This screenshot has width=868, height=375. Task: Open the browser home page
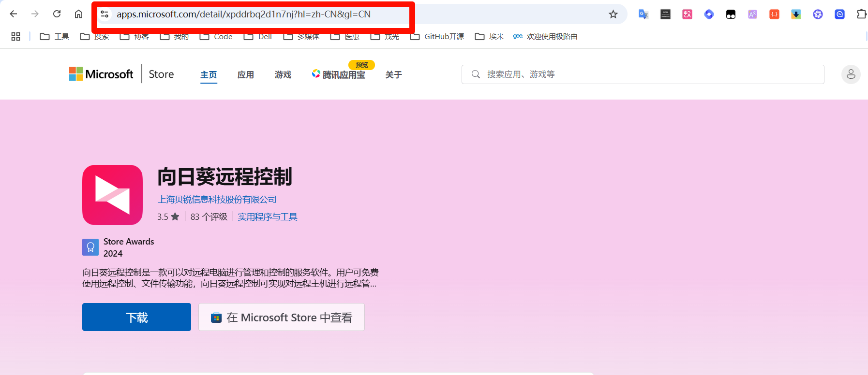[x=78, y=14]
